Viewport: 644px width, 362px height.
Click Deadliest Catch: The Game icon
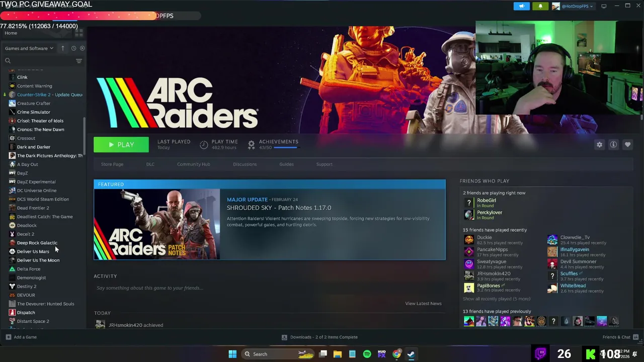coord(12,217)
